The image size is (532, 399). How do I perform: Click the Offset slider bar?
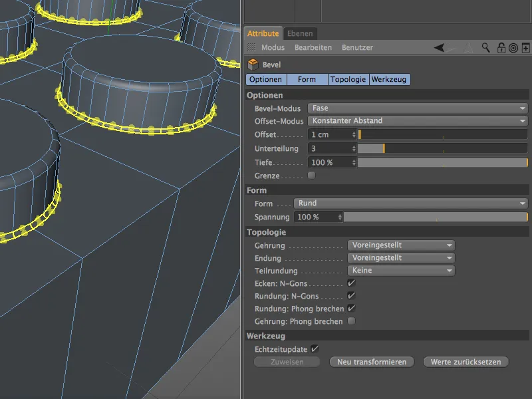tap(442, 135)
